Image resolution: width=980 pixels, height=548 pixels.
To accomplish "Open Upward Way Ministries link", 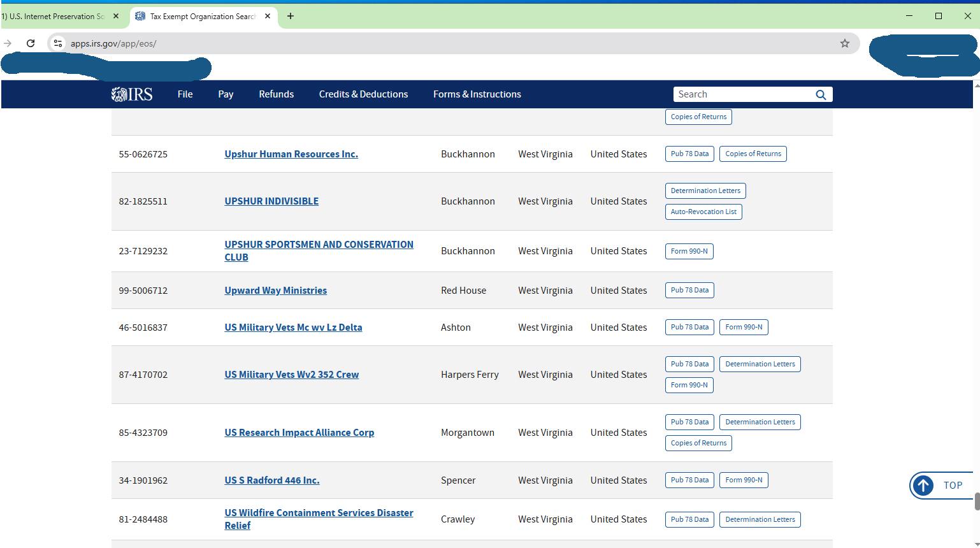I will (276, 291).
